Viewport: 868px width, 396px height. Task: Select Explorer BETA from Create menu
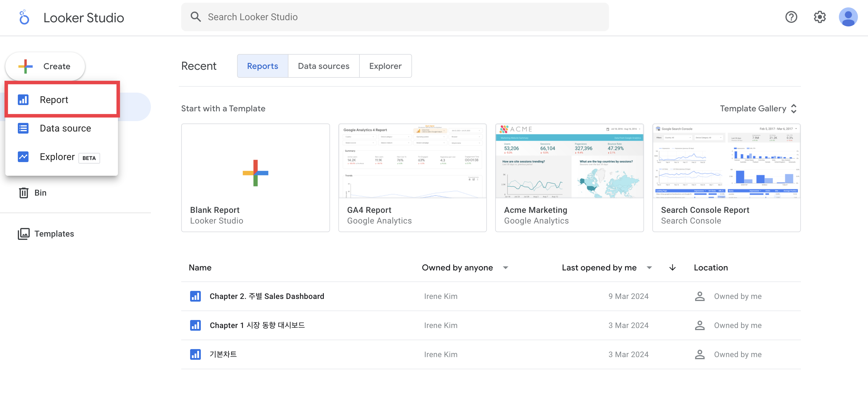(57, 157)
